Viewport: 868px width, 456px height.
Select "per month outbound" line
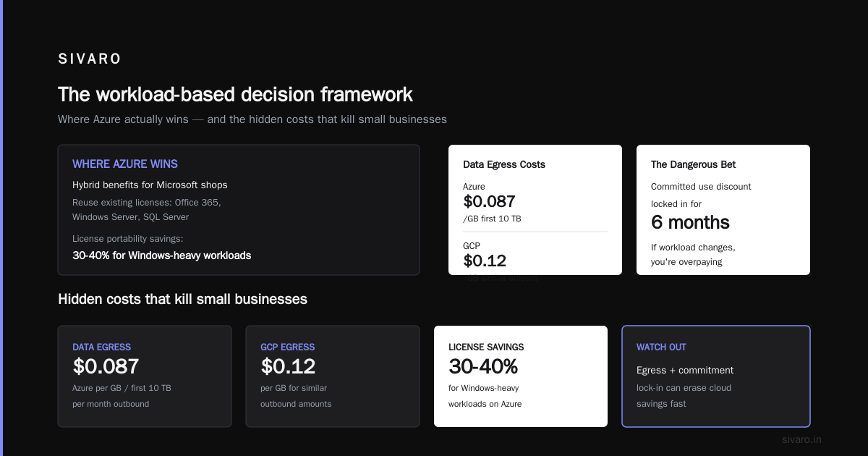pos(111,404)
